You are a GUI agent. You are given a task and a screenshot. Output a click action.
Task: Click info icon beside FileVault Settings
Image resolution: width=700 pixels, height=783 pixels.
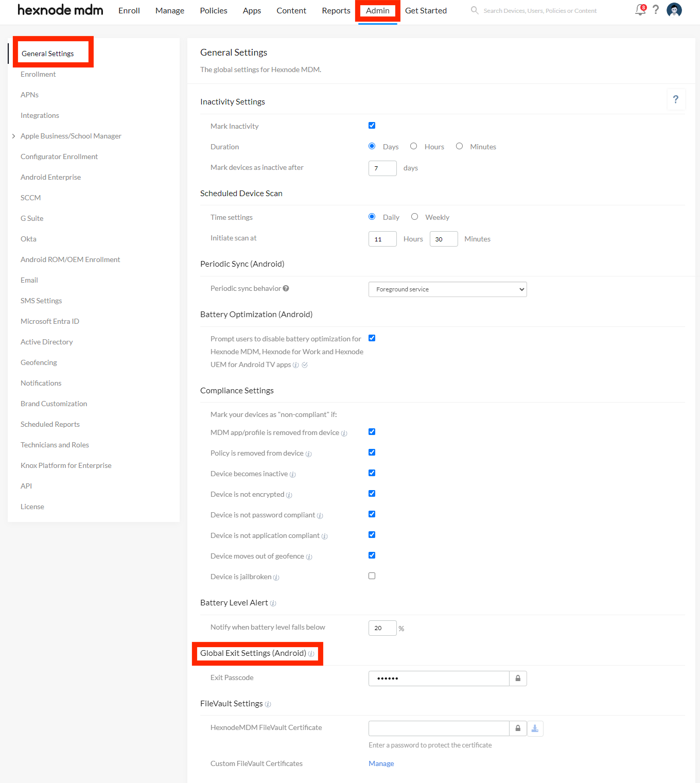point(268,704)
